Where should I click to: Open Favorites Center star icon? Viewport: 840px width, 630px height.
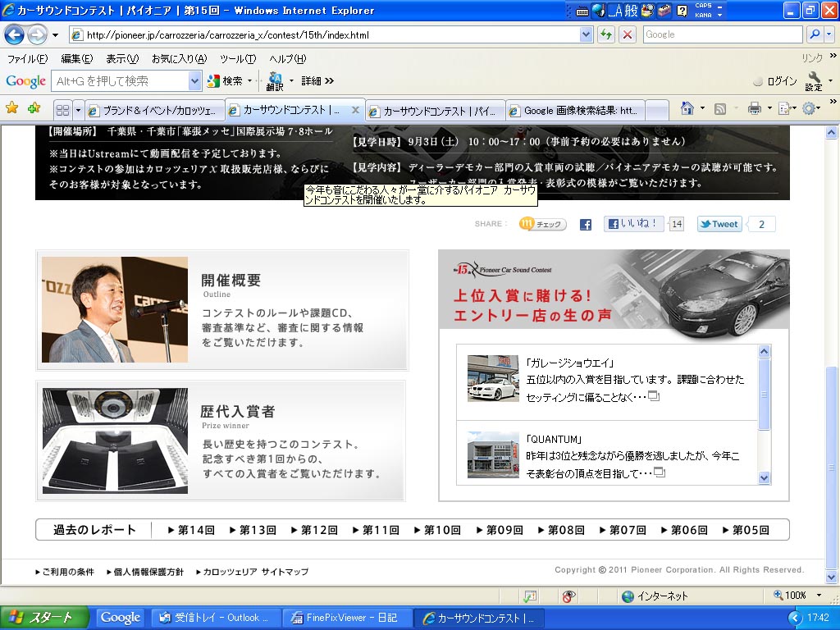point(12,108)
